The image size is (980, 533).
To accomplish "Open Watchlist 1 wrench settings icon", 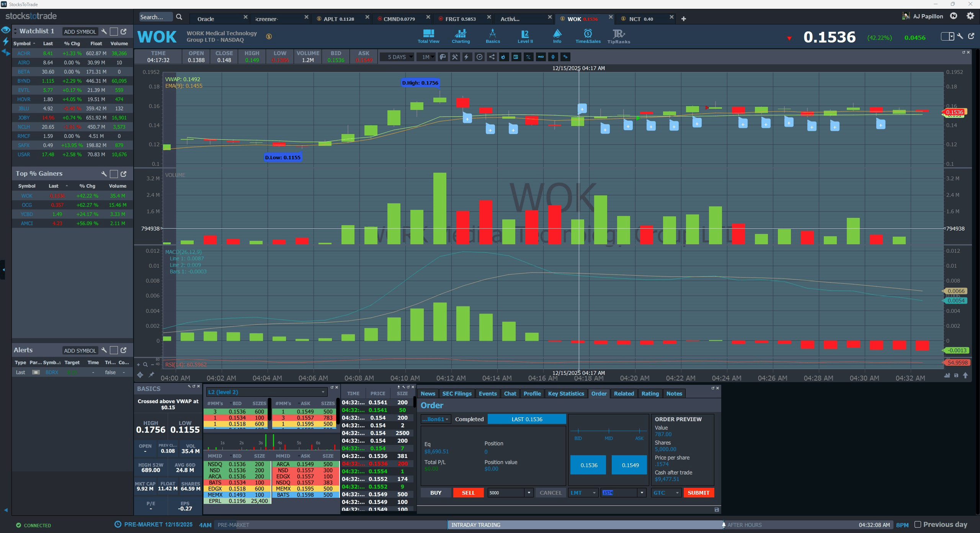I will pos(104,32).
